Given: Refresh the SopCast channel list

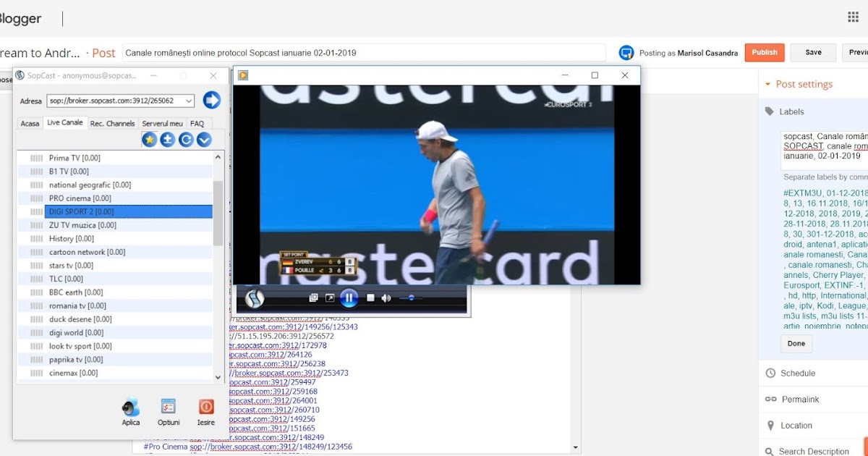Looking at the screenshot, I should click(x=186, y=140).
